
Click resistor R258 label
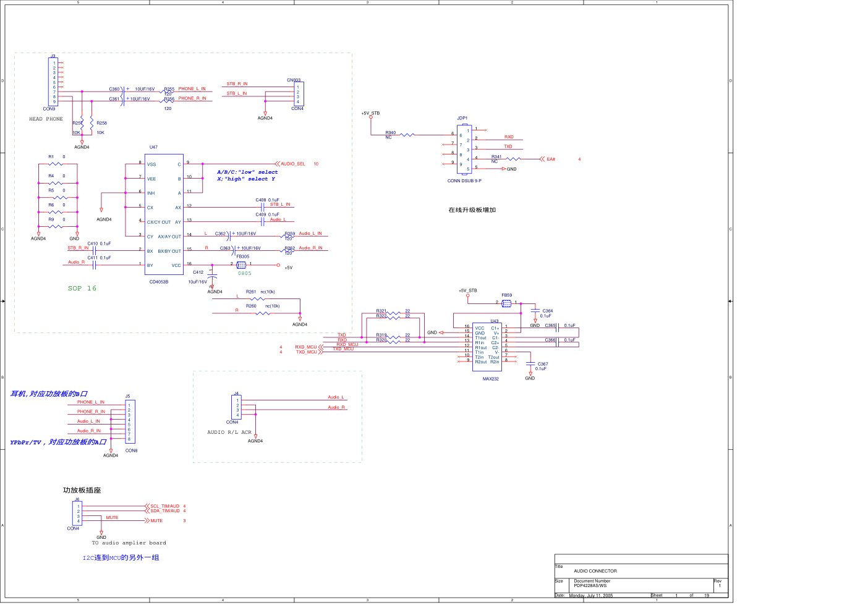pos(101,123)
